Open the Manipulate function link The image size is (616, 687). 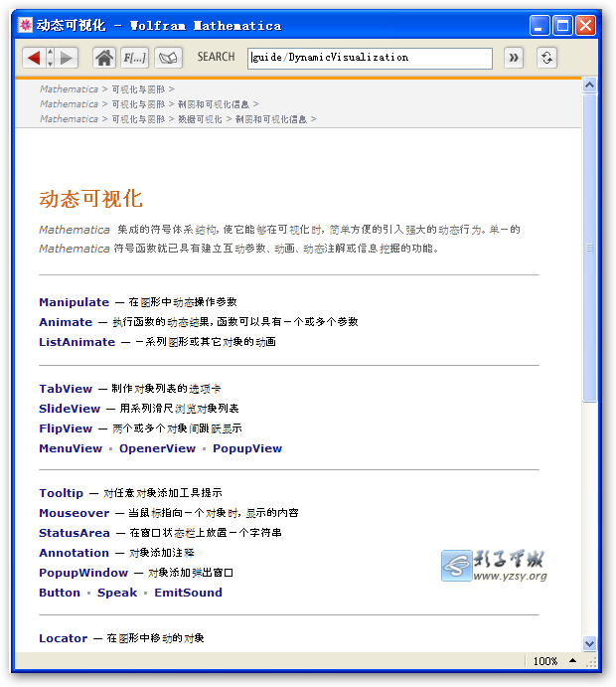point(75,302)
